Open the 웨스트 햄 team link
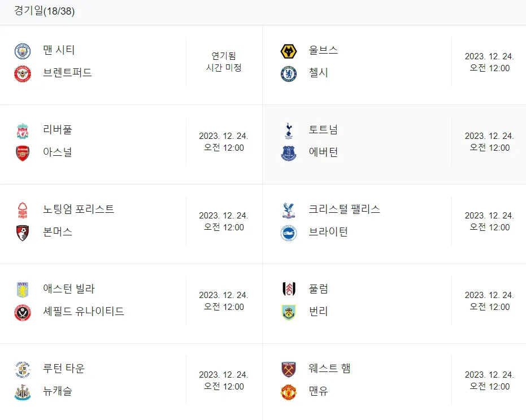The width and height of the screenshot is (526, 420). pyautogui.click(x=329, y=368)
